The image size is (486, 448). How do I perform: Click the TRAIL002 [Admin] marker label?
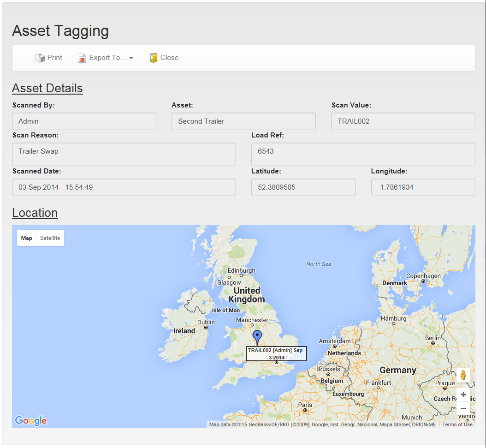click(277, 354)
